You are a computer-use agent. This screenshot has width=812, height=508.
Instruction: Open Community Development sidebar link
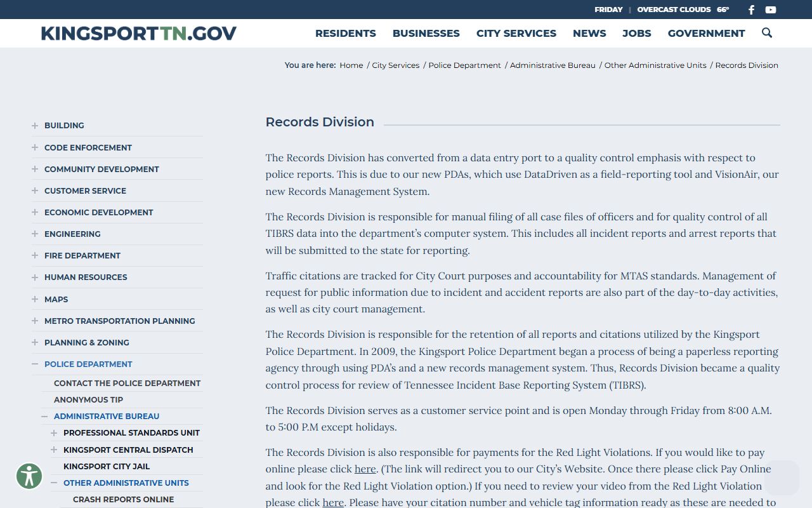(x=101, y=169)
